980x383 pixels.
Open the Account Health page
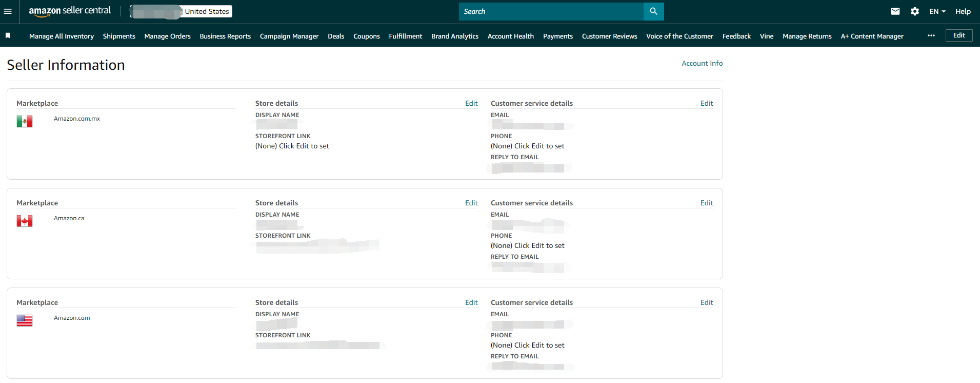point(510,36)
